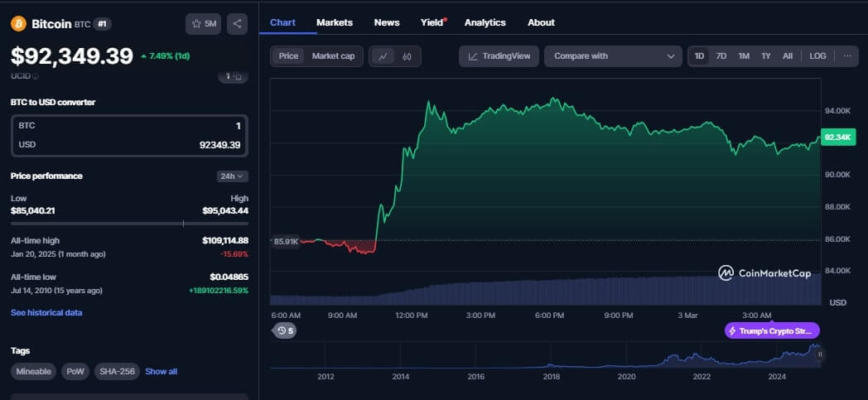This screenshot has width=868, height=400.
Task: Open the 24h price performance dropdown
Action: pos(233,176)
